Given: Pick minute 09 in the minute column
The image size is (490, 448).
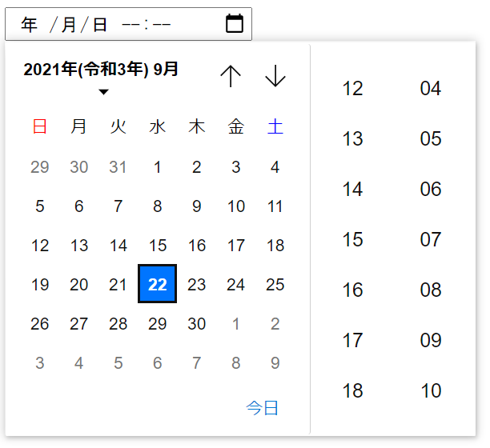Looking at the screenshot, I should tap(431, 340).
